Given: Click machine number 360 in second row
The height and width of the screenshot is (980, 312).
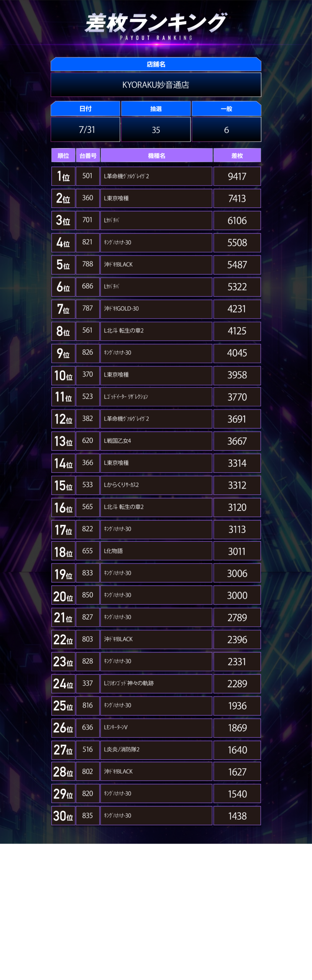Looking at the screenshot, I should [88, 198].
